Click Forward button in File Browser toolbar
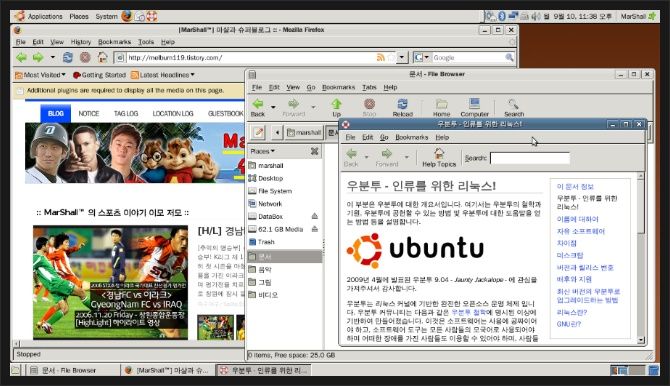This screenshot has height=386, width=670. click(x=294, y=108)
